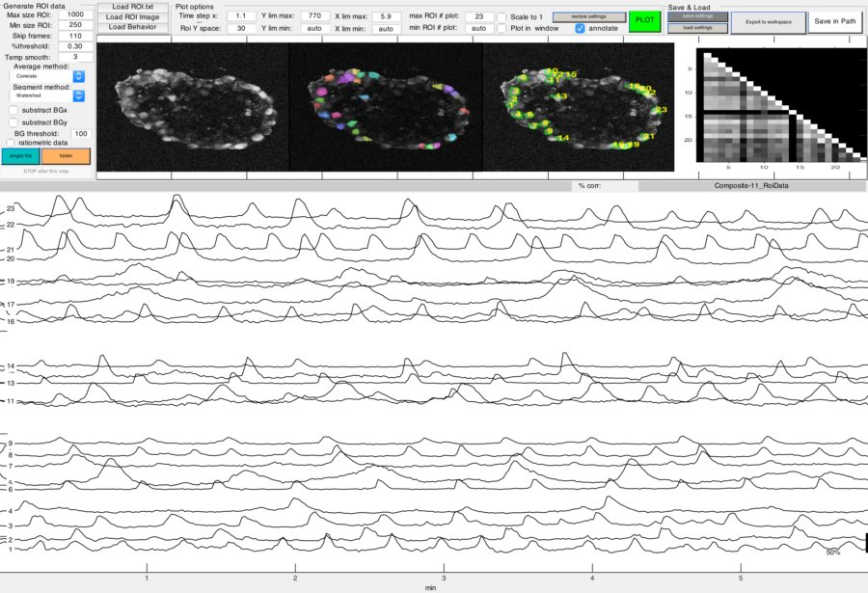
Task: Enable the Scale to 1 checkbox
Action: [502, 17]
